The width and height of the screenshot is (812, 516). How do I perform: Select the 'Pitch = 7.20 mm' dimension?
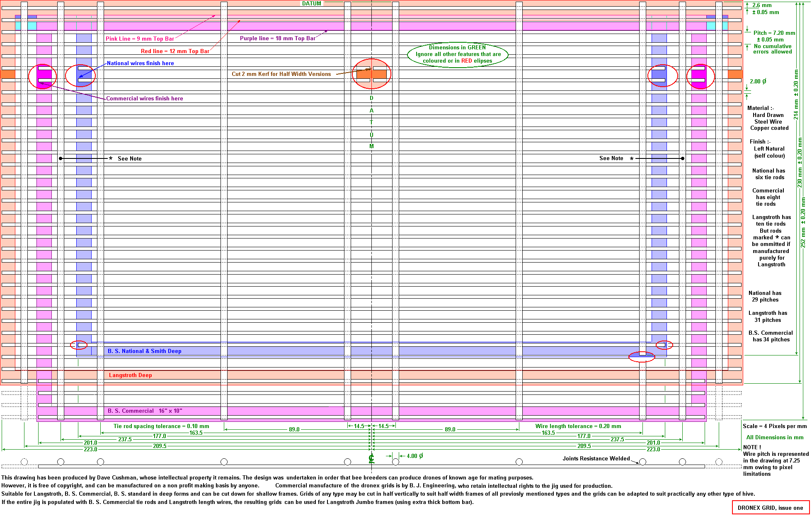774,33
